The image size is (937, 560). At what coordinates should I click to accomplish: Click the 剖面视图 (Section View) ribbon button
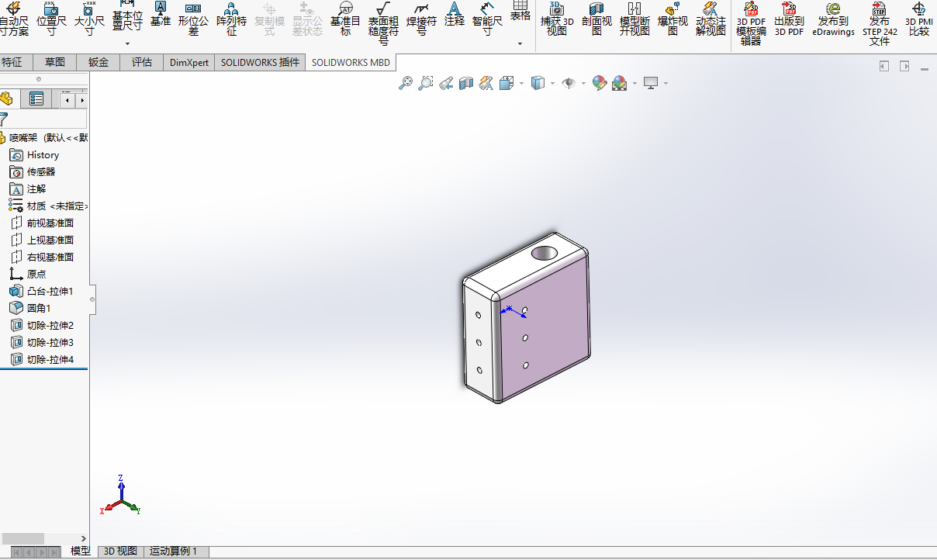[596, 19]
